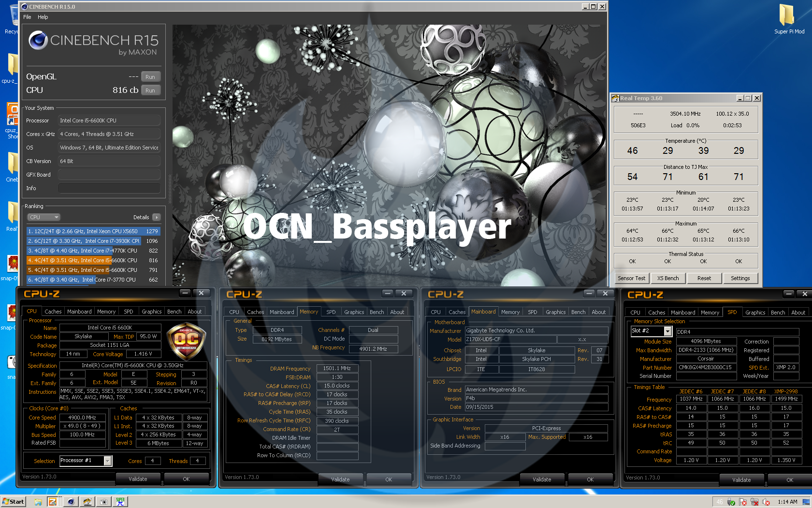Click the Real Temp 46 tray indicator
This screenshot has height=508, width=812.
(720, 502)
